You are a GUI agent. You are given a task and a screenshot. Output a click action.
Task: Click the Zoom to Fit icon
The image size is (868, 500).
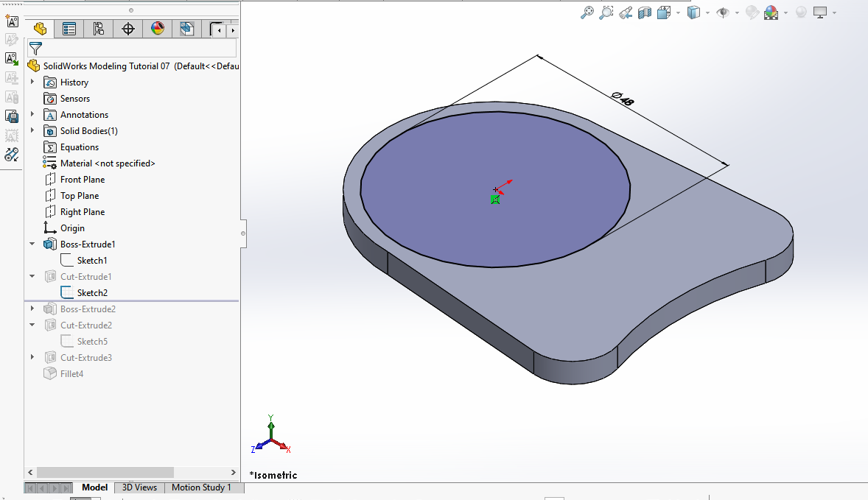coord(587,13)
